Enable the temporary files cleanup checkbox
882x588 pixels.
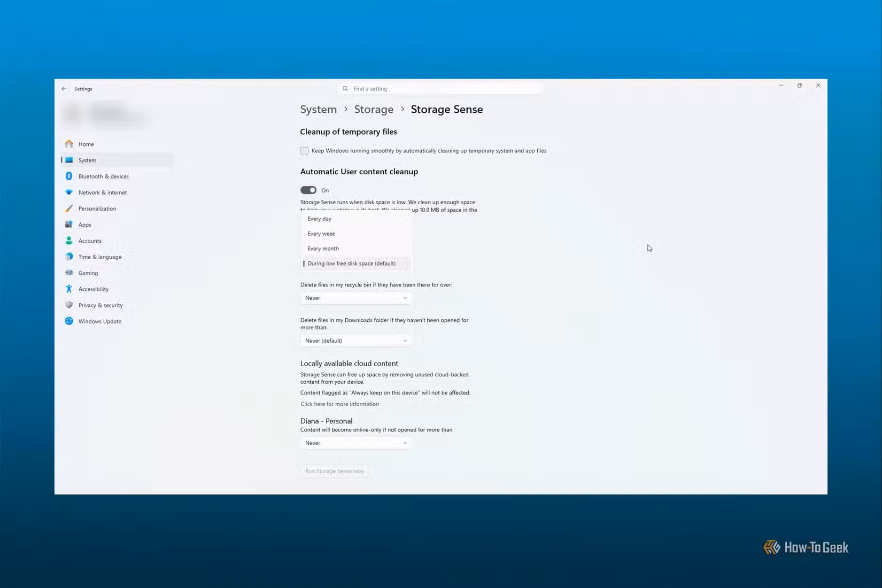pos(304,151)
